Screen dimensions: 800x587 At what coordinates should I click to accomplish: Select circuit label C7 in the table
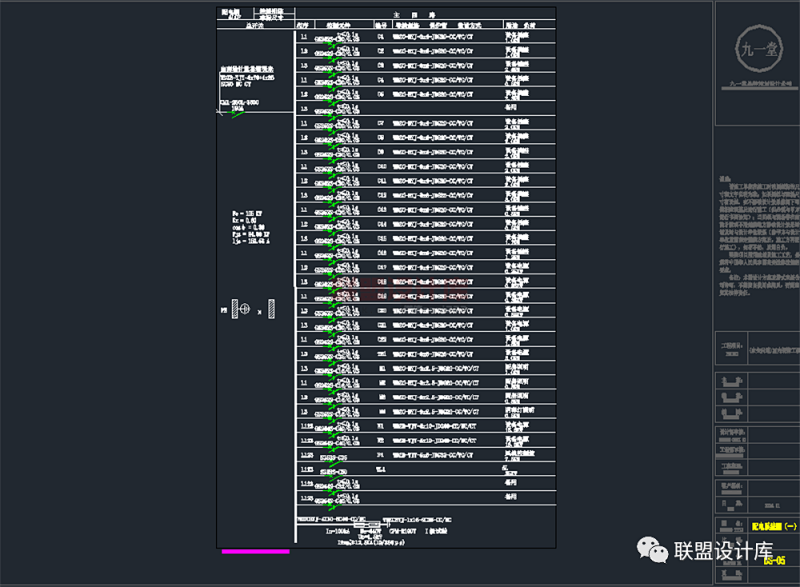coord(380,123)
